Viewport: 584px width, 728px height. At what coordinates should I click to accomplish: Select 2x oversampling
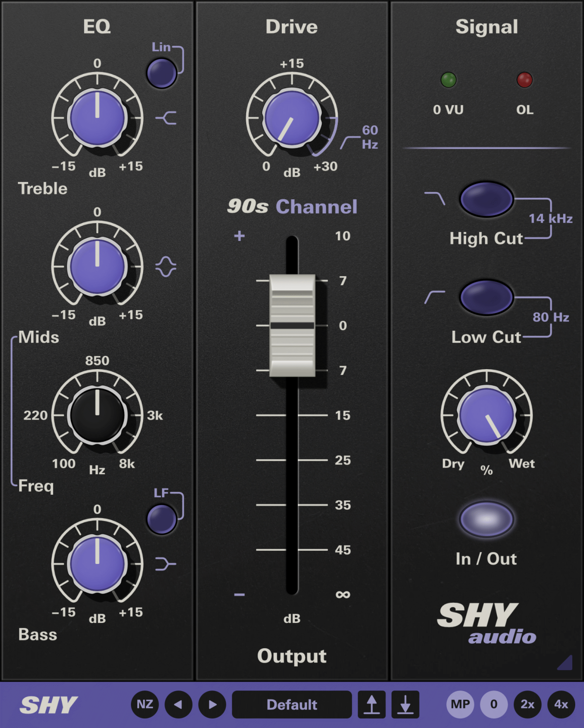point(528,705)
